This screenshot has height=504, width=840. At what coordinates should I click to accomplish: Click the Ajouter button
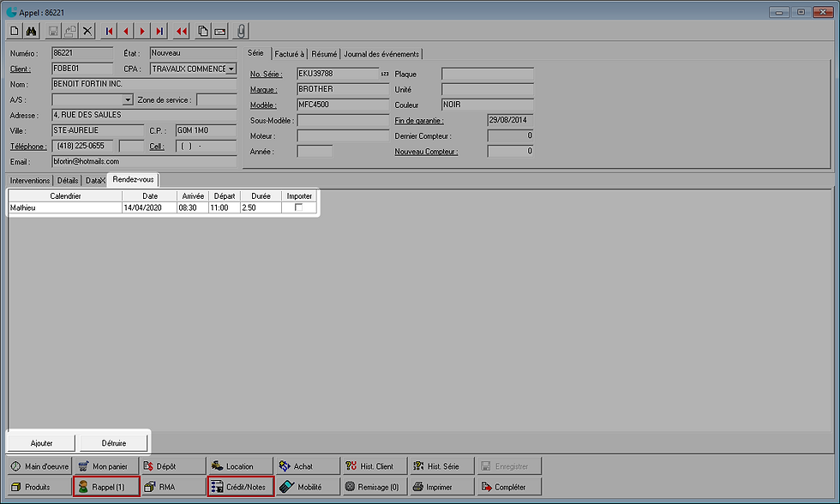41,443
